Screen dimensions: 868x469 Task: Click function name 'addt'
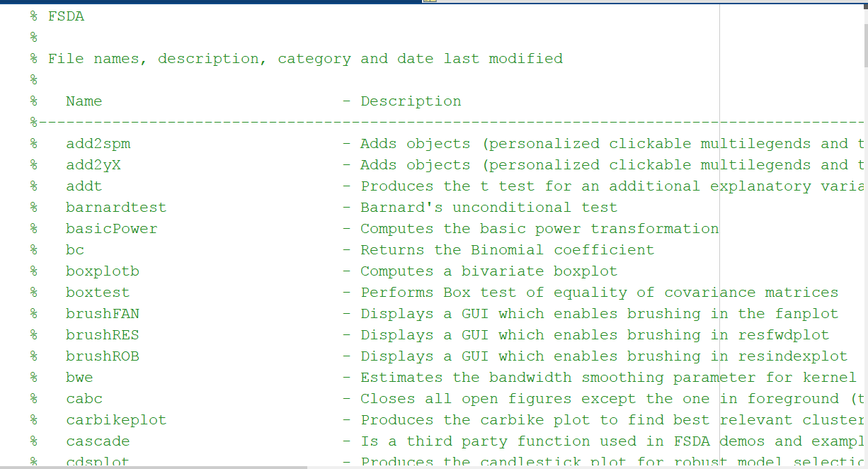point(84,186)
